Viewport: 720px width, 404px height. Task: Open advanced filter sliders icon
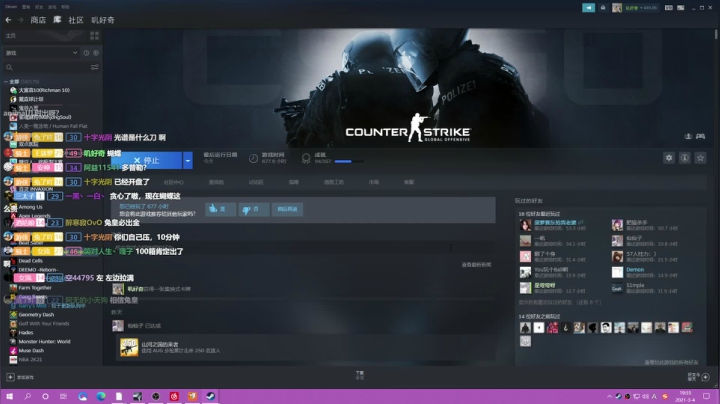95,67
